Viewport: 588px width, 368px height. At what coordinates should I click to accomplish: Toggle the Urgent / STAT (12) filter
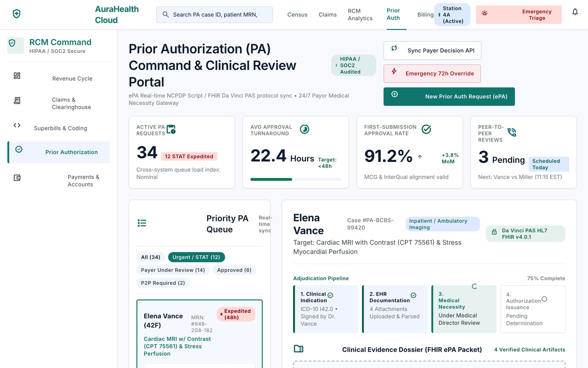(196, 257)
